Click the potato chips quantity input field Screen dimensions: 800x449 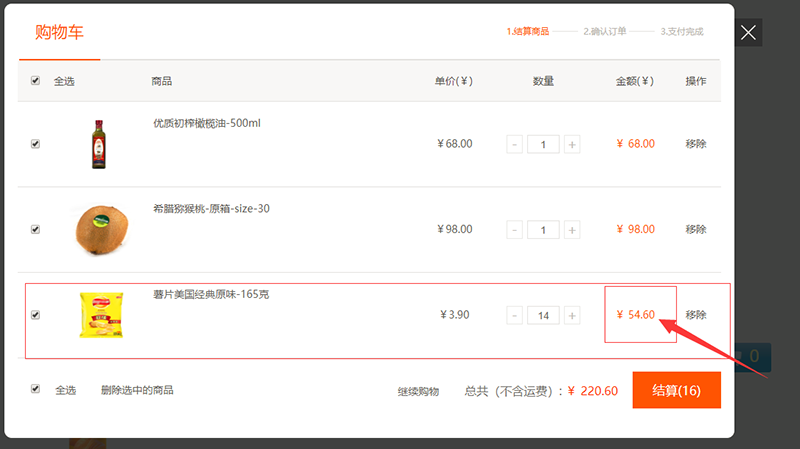point(543,316)
